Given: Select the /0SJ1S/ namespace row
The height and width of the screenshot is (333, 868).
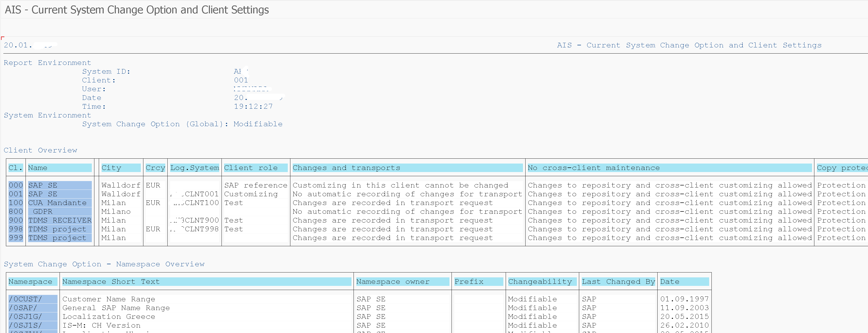Looking at the screenshot, I should (x=33, y=325).
